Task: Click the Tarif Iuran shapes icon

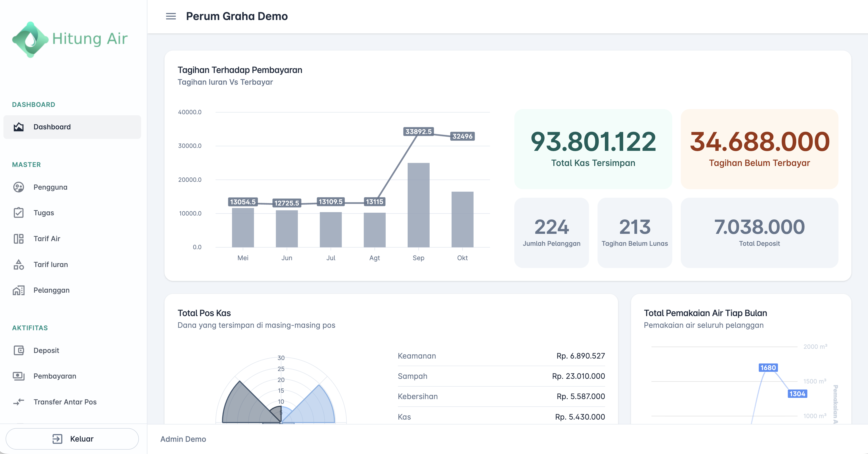Action: click(19, 265)
